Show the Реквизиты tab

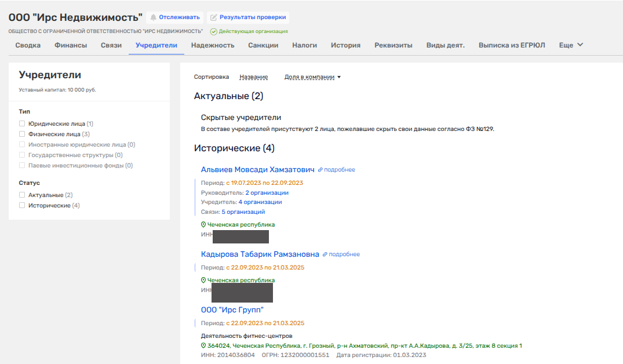point(394,45)
